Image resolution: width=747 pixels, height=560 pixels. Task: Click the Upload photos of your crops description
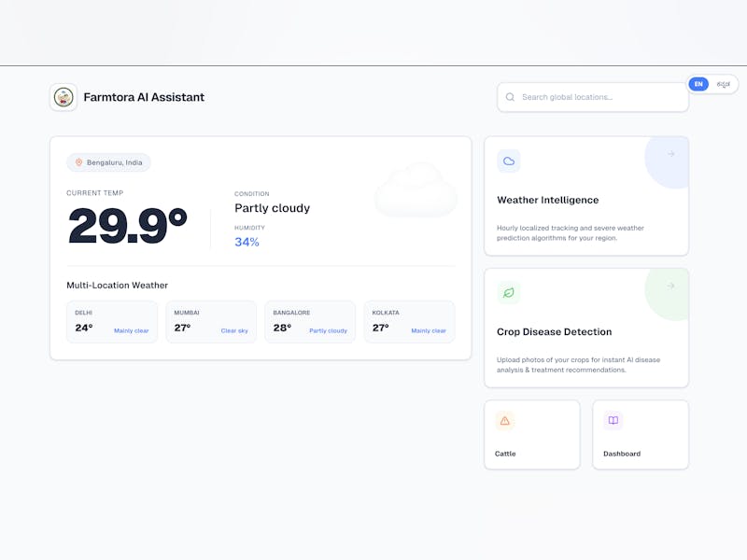[578, 365]
